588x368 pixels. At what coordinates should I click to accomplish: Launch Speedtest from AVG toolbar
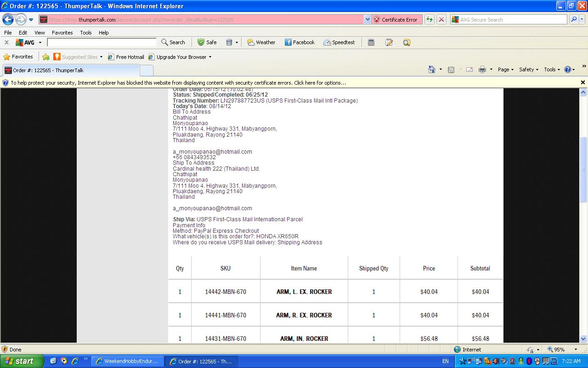click(339, 42)
